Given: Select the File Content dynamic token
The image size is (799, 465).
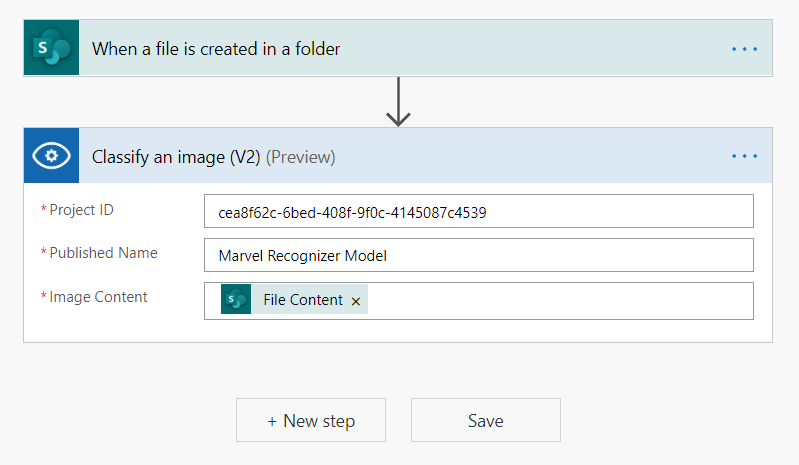Looking at the screenshot, I should [302, 300].
